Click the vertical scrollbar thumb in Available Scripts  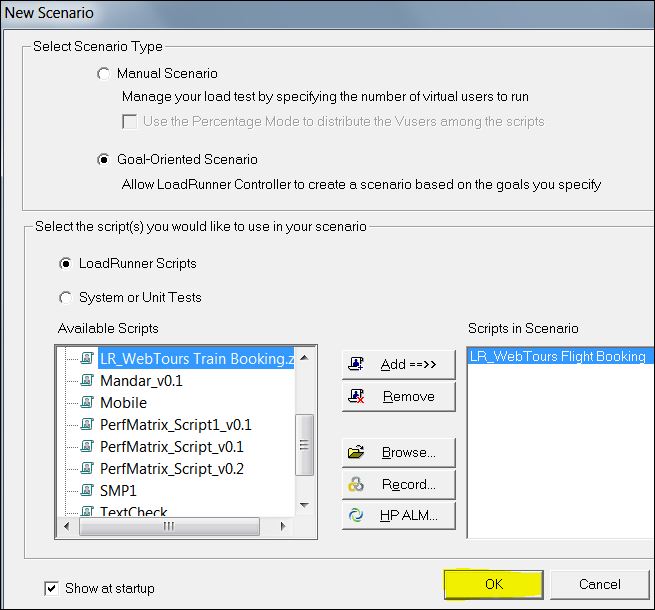pos(305,445)
